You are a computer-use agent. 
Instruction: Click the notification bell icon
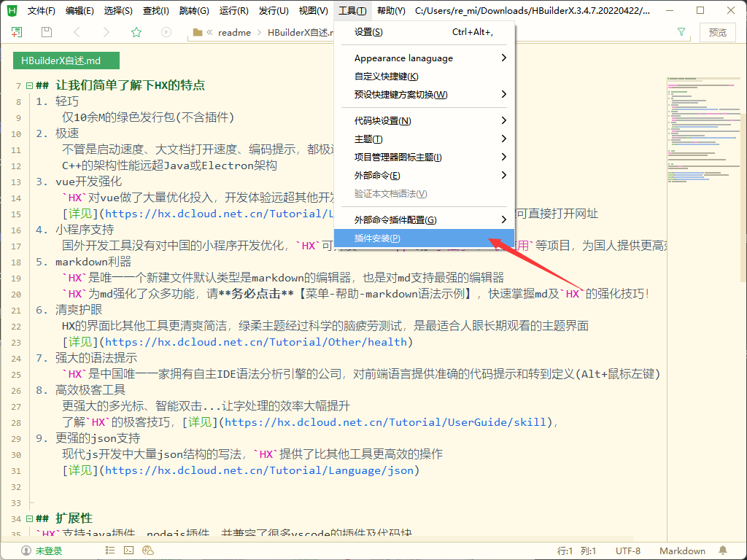click(x=723, y=551)
